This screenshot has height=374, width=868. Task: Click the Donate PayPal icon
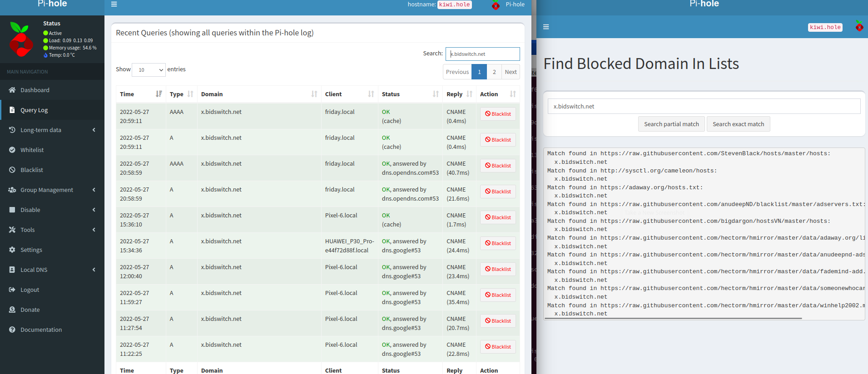[x=12, y=310]
